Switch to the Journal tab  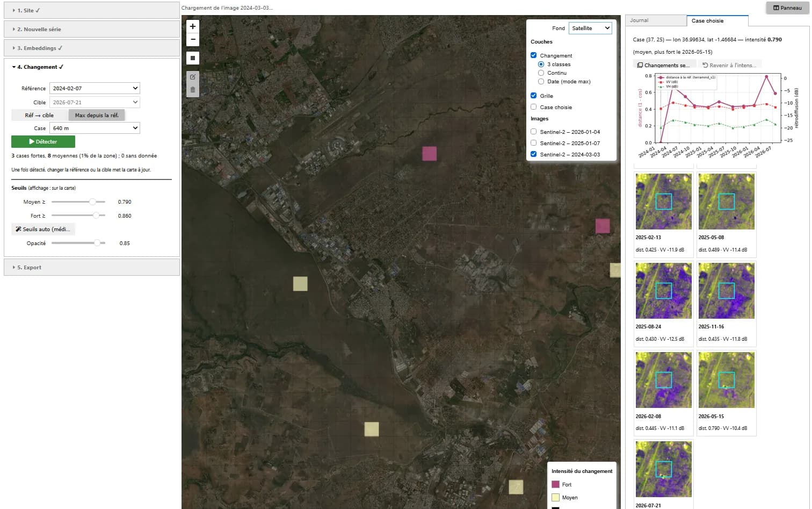(656, 20)
